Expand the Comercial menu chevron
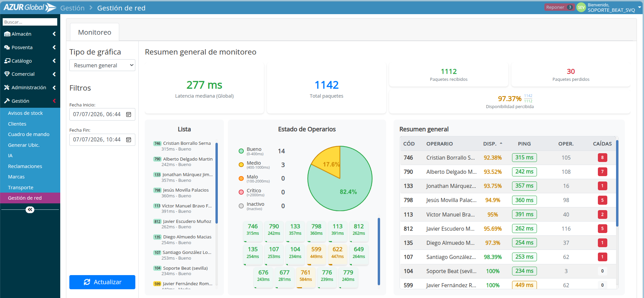Screen dimensions: 644x298 54,74
